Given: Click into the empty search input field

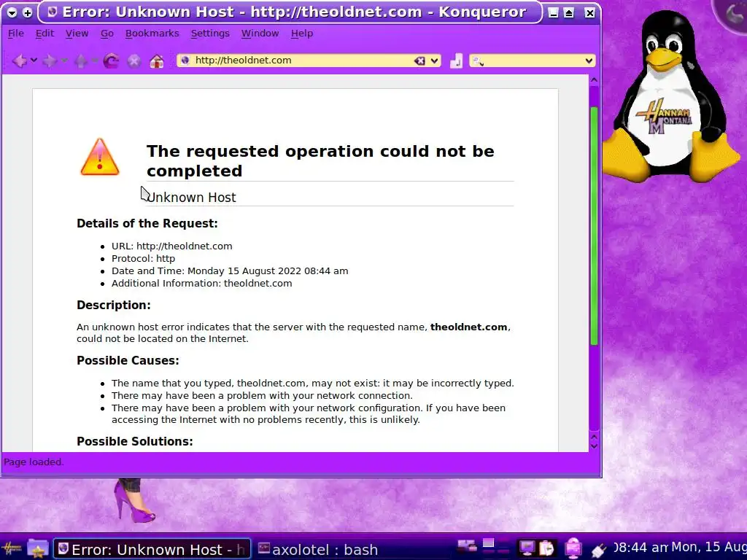Looking at the screenshot, I should click(x=533, y=61).
